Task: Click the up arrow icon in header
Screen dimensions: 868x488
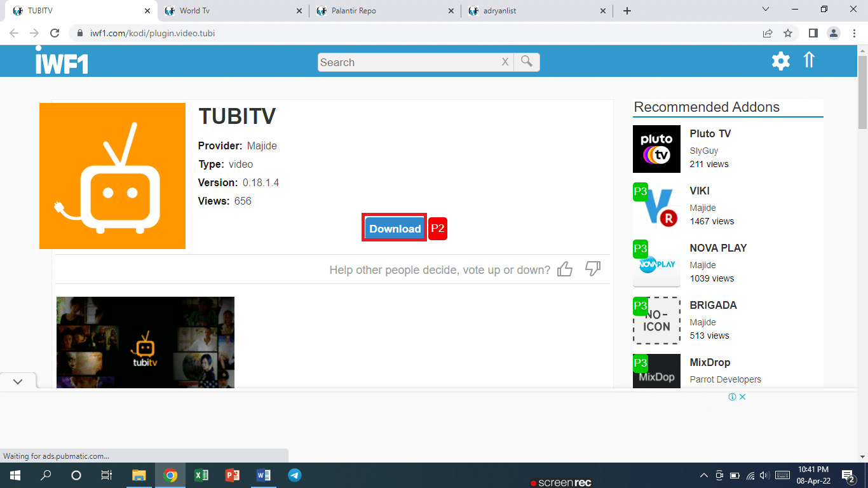Action: click(x=809, y=60)
